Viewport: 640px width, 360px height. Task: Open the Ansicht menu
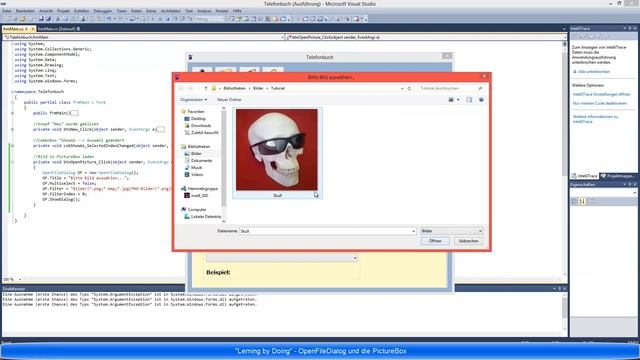coord(46,11)
